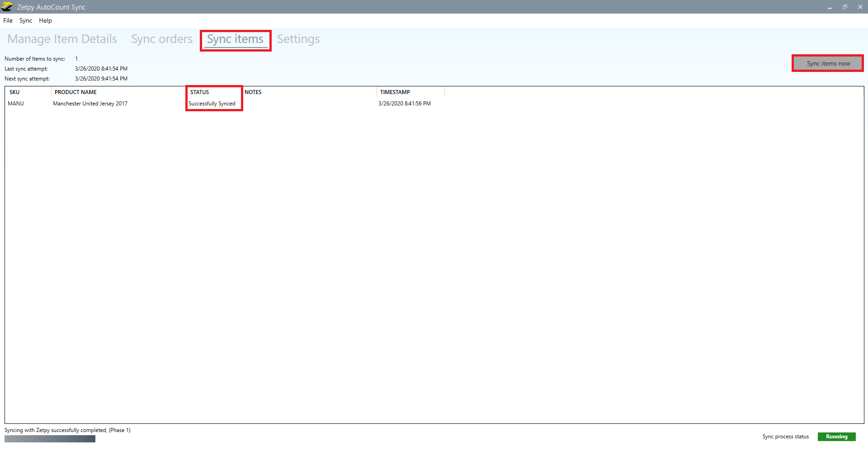
Task: Click the Number of Items to sync value
Action: click(76, 59)
